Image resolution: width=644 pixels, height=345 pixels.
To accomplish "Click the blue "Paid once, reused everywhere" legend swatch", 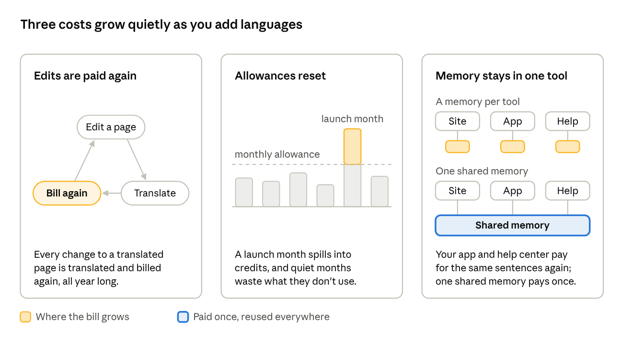I will click(x=183, y=317).
